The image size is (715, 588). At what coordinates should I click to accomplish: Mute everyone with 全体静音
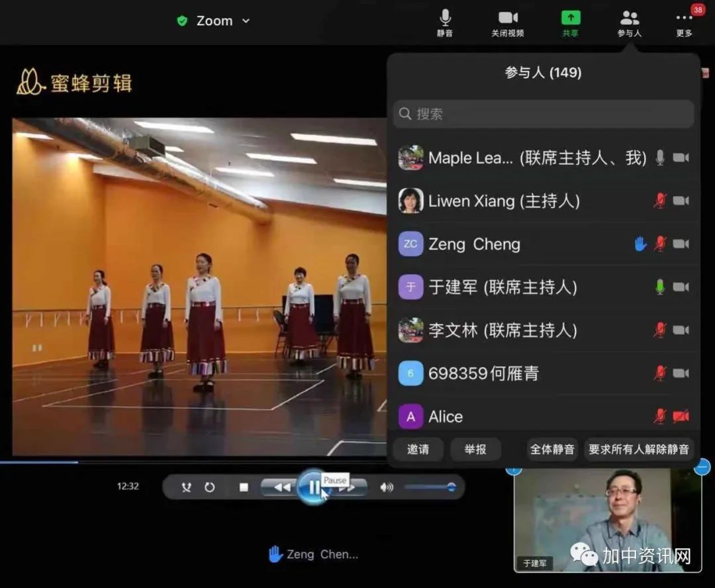pos(552,449)
